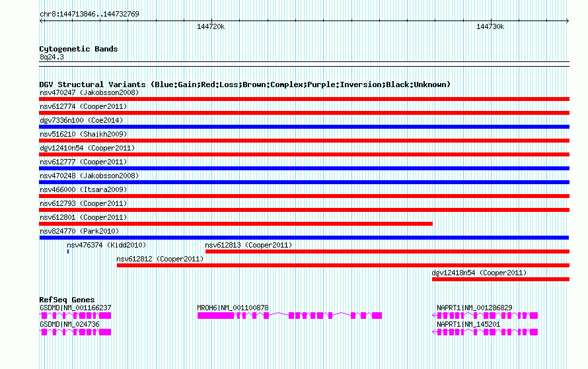Viewport: 588px width, 369px height.
Task: Open the nsv612813 (Cooper2011) red bar
Action: [x=387, y=252]
